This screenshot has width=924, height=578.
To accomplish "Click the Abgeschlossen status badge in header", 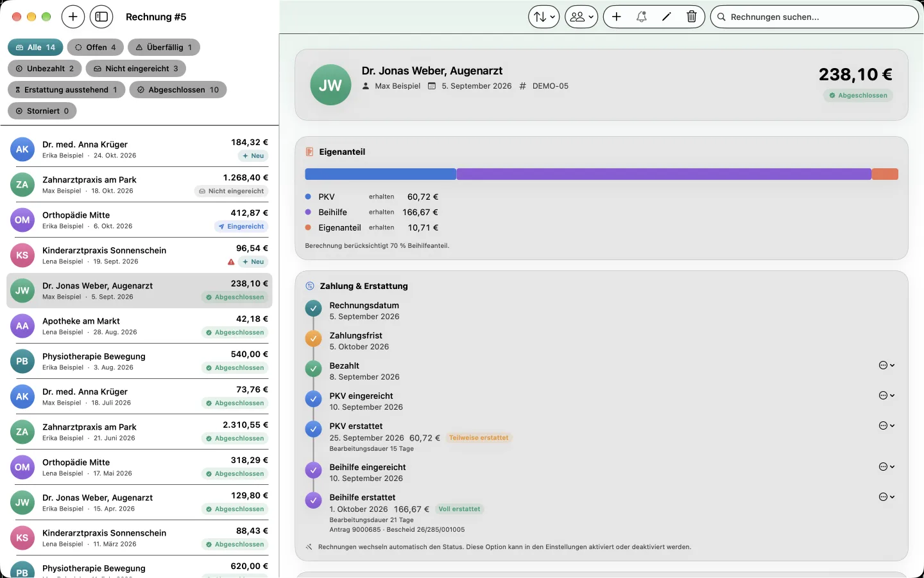I will [x=858, y=96].
